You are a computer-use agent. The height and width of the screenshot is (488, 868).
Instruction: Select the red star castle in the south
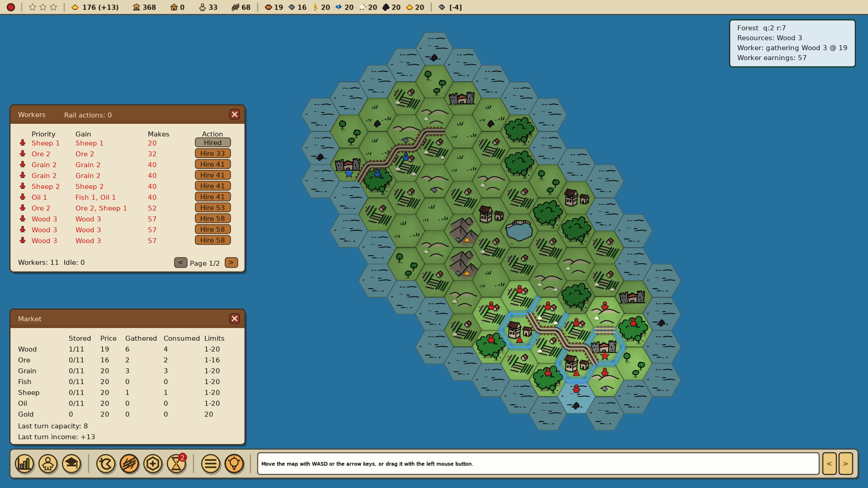point(604,347)
